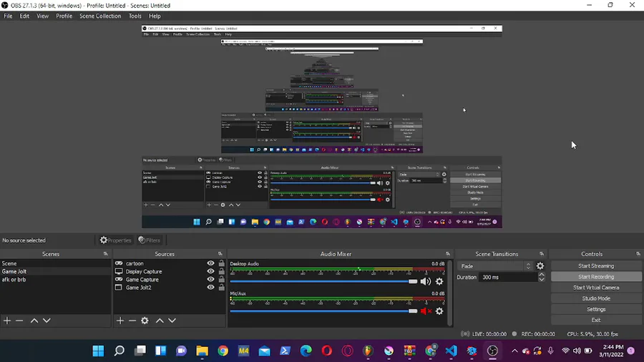Toggle visibility of Game Jolt2 source
644x362 pixels.
pyautogui.click(x=210, y=288)
